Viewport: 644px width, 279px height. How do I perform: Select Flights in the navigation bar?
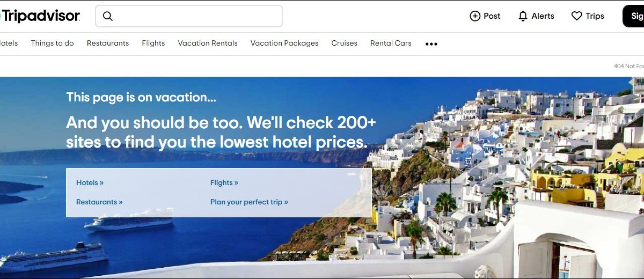(x=153, y=43)
